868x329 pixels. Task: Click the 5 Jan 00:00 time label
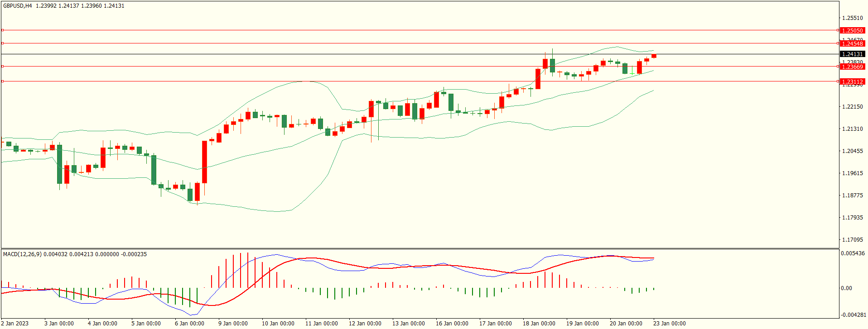click(x=146, y=323)
